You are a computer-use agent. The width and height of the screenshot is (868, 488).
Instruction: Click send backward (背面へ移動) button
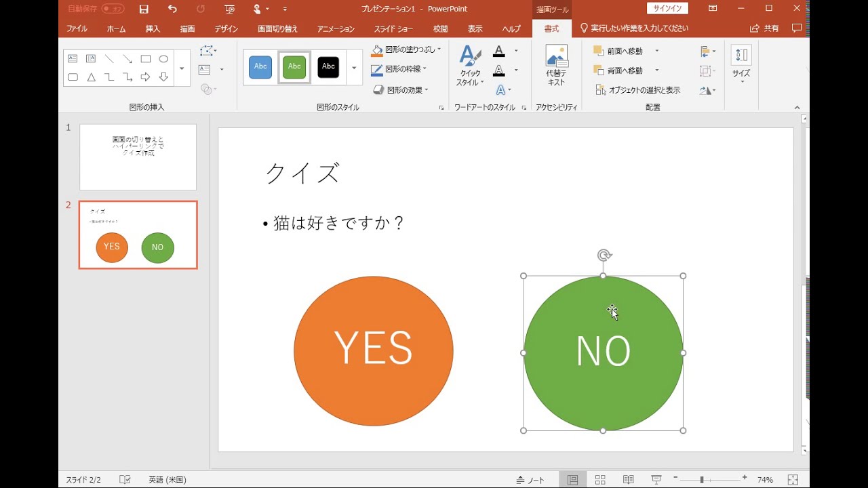pyautogui.click(x=617, y=70)
